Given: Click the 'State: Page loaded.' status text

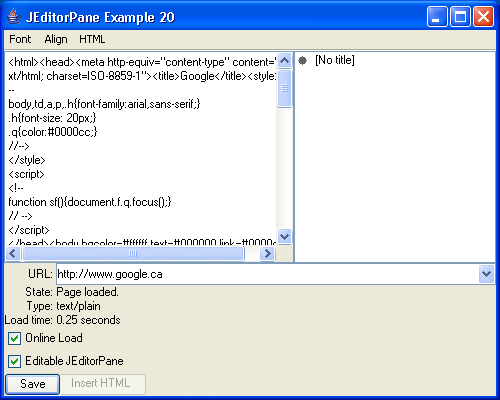Looking at the screenshot, I should point(72,292).
